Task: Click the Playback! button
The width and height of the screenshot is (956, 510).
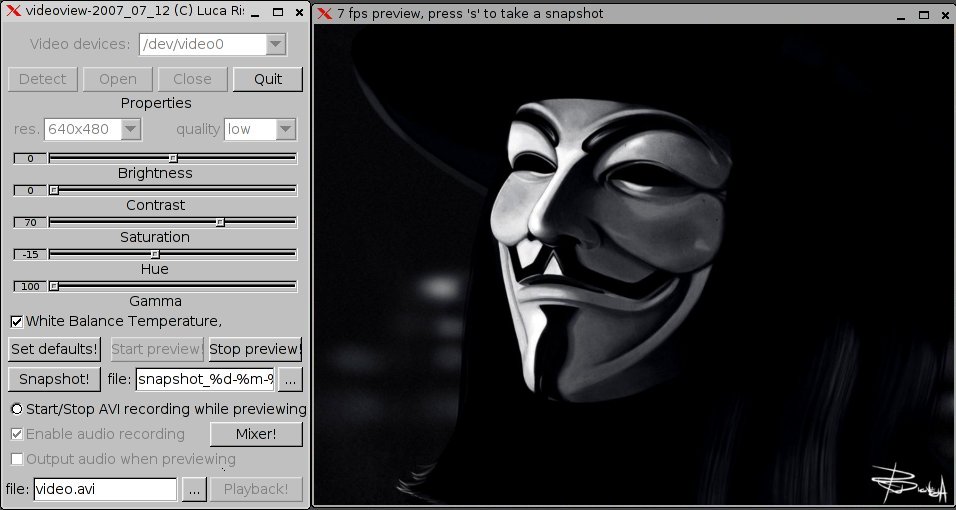Action: [256, 489]
